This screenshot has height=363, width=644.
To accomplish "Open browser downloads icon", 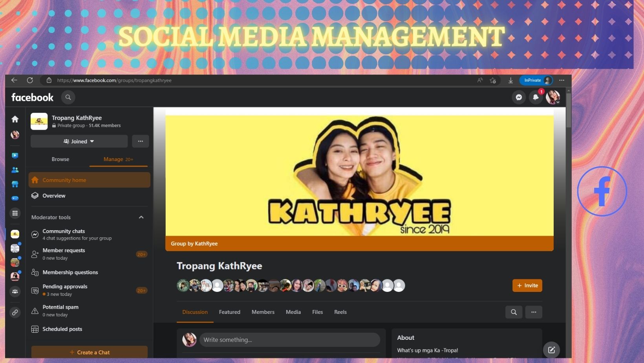I will tap(510, 80).
